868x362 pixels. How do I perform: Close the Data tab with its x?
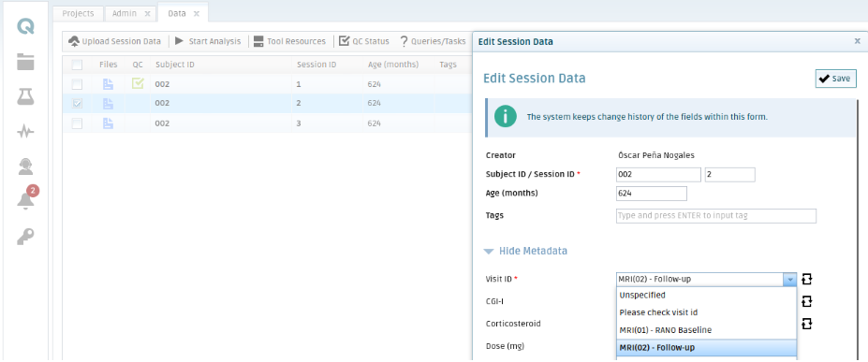196,14
